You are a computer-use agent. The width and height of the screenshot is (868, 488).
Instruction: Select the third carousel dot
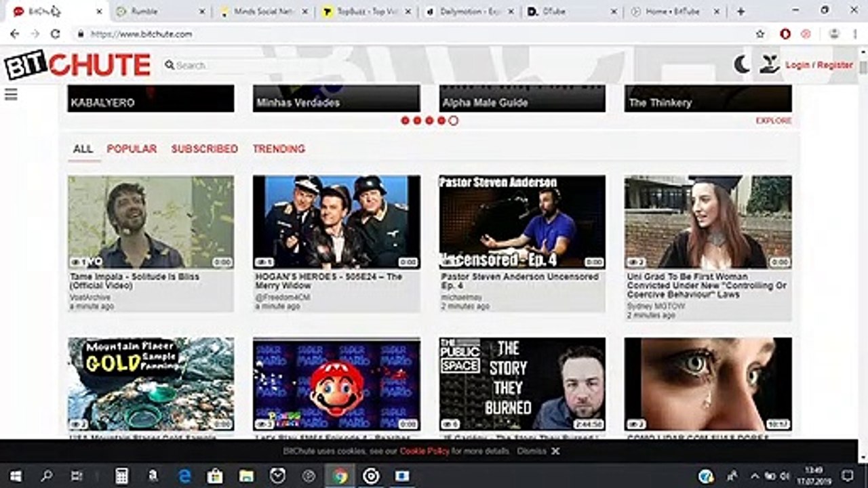429,121
